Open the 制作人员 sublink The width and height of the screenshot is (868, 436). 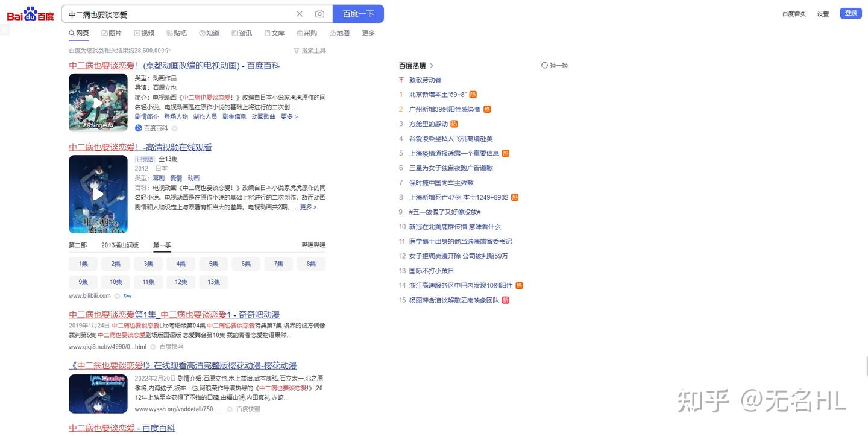(x=205, y=116)
